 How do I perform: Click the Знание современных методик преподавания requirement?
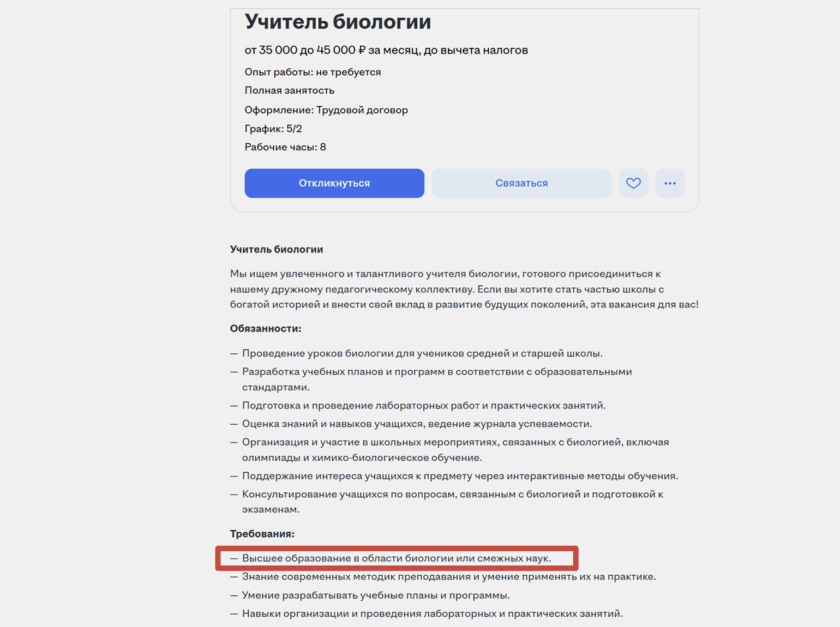448,577
